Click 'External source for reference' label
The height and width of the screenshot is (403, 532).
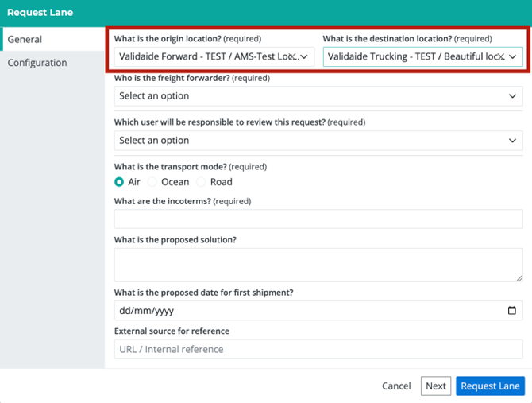click(x=172, y=331)
